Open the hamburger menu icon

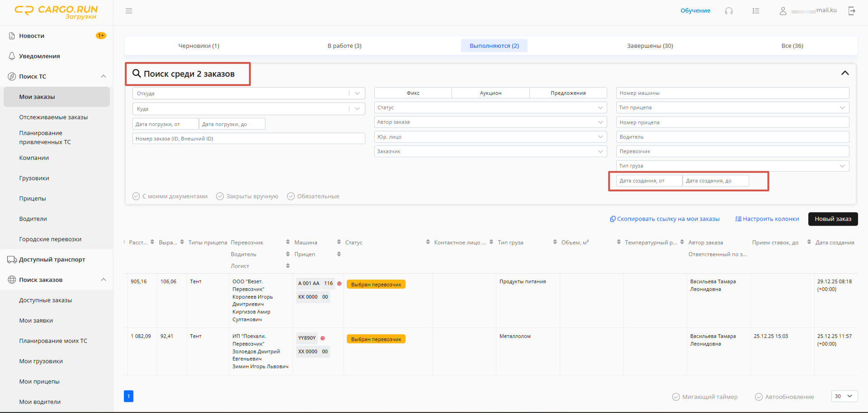click(129, 11)
